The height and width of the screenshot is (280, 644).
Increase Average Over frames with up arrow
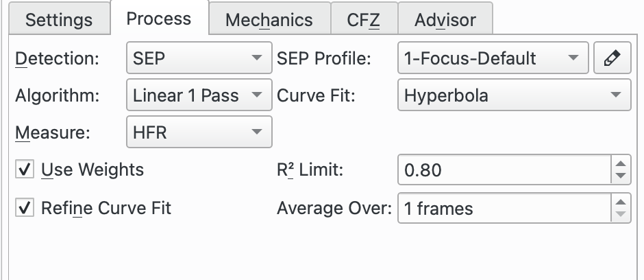pos(621,202)
